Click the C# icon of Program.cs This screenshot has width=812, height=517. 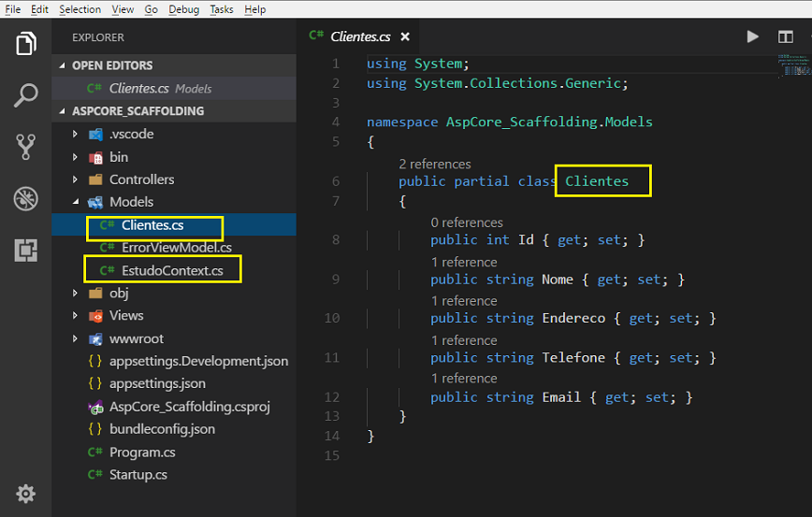(x=94, y=452)
